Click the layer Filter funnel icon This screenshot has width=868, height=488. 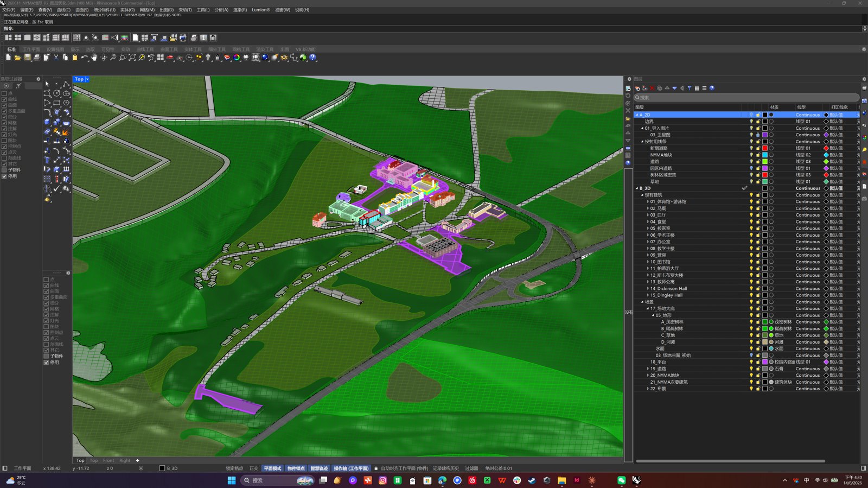tap(690, 88)
